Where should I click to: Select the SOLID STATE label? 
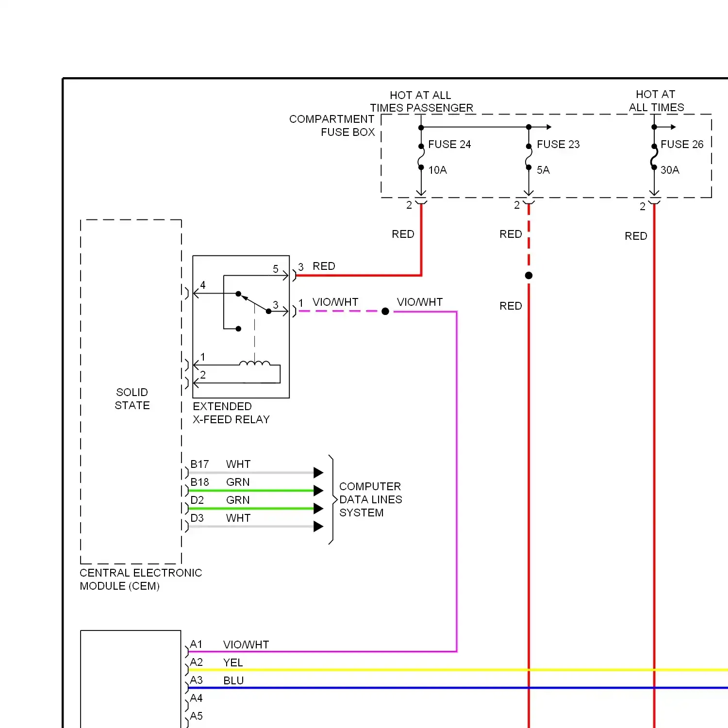(x=132, y=398)
